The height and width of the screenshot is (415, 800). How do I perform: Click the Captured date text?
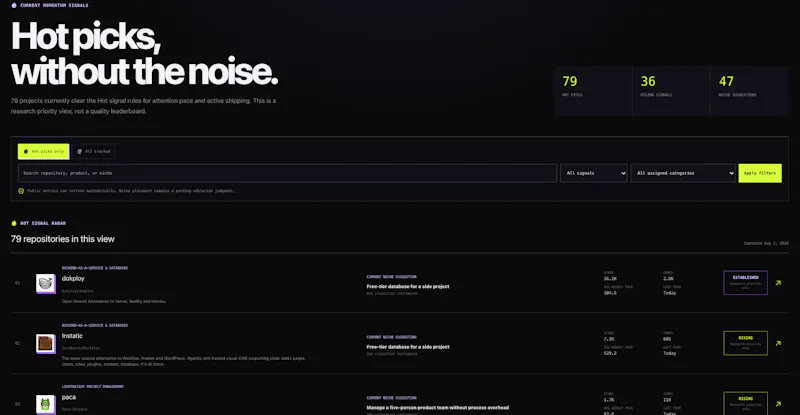[x=766, y=243]
